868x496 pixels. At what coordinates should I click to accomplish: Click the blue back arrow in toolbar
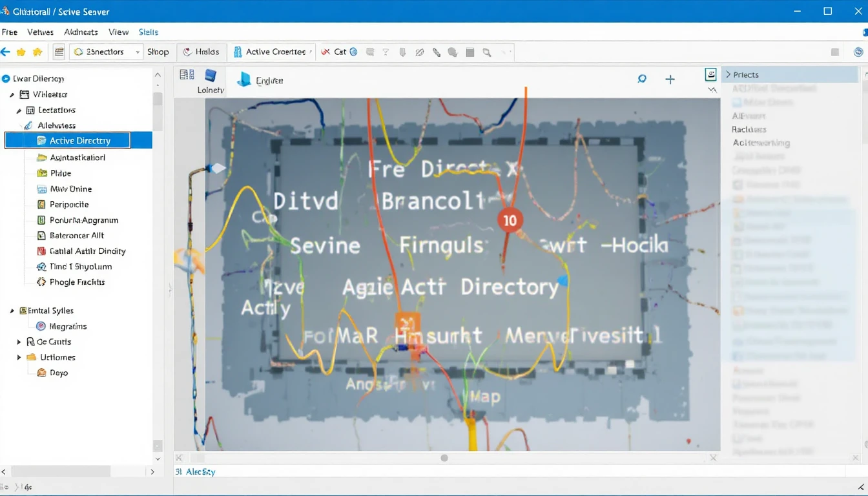(6, 52)
